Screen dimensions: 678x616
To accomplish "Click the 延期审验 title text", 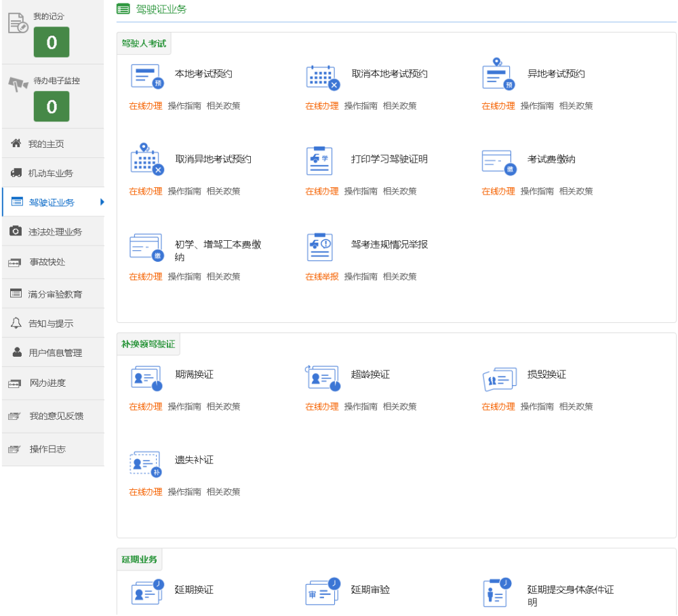I will [371, 590].
